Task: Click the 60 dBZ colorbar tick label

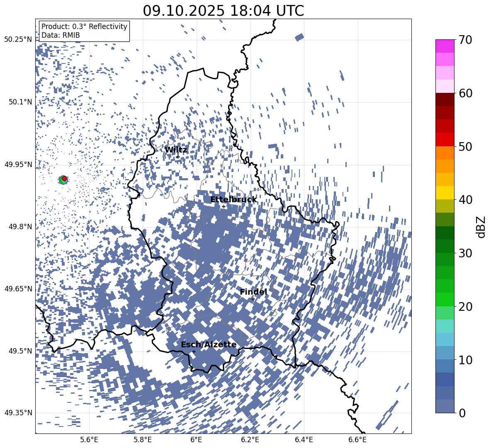Action: (465, 93)
